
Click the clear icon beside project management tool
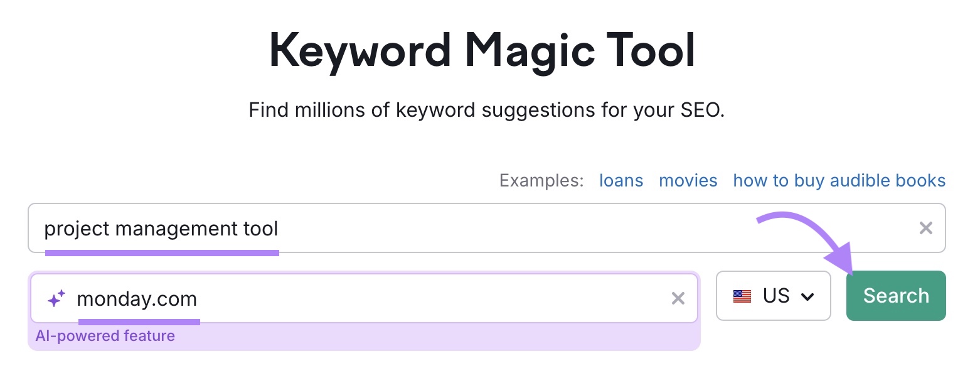coord(927,228)
